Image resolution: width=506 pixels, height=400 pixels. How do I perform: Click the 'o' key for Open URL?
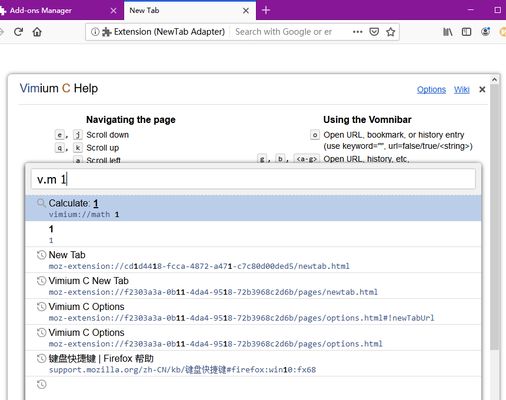coord(315,135)
